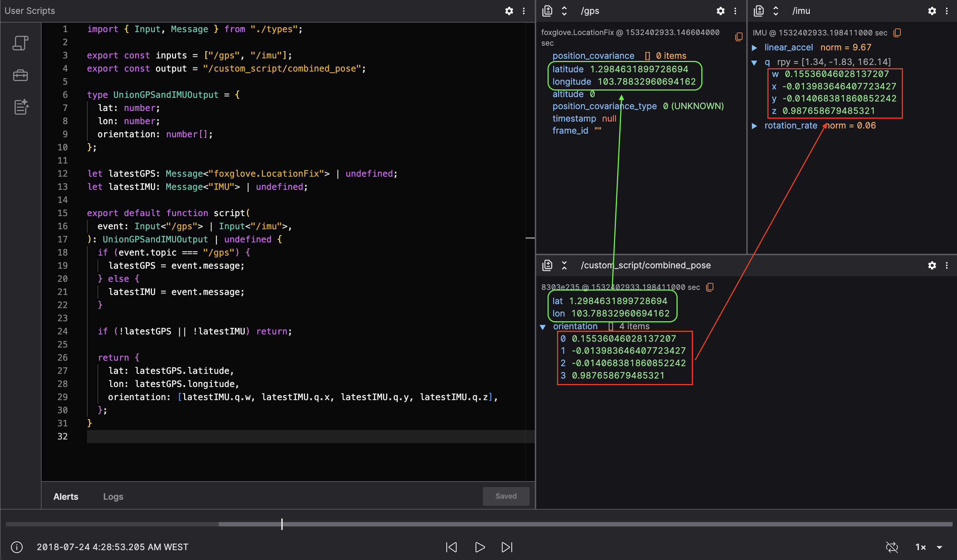Click orientation index 3 value
957x560 pixels.
click(618, 376)
